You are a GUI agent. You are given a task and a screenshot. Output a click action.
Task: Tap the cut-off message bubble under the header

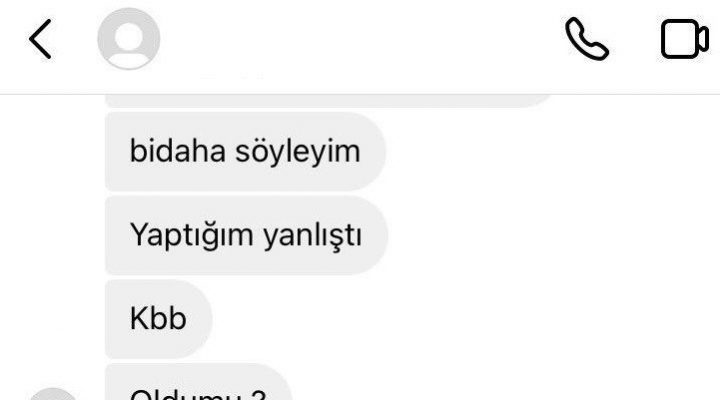coord(328,101)
